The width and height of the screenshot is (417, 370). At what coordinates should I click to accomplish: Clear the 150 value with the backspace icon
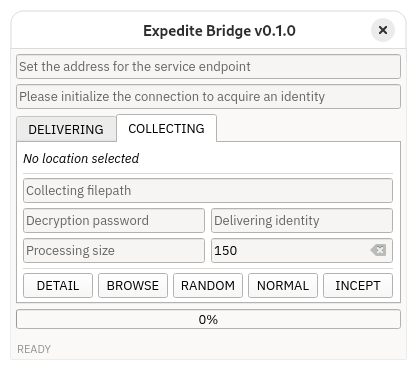[x=378, y=250]
